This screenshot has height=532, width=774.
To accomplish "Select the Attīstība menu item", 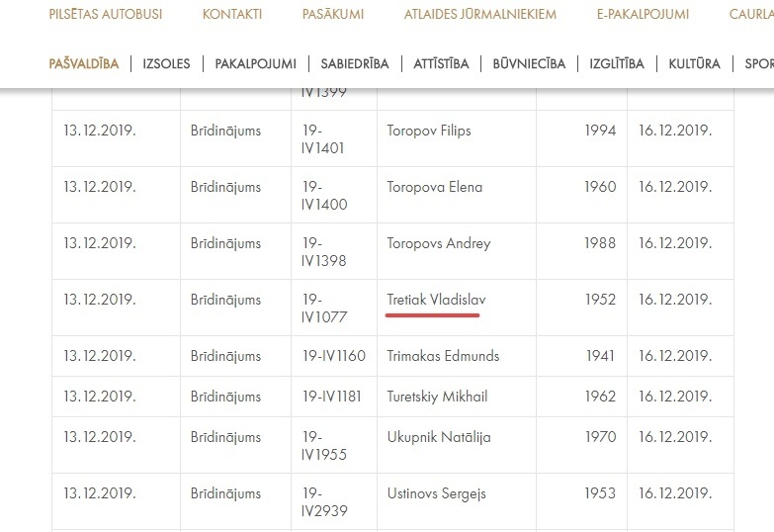I will (441, 63).
